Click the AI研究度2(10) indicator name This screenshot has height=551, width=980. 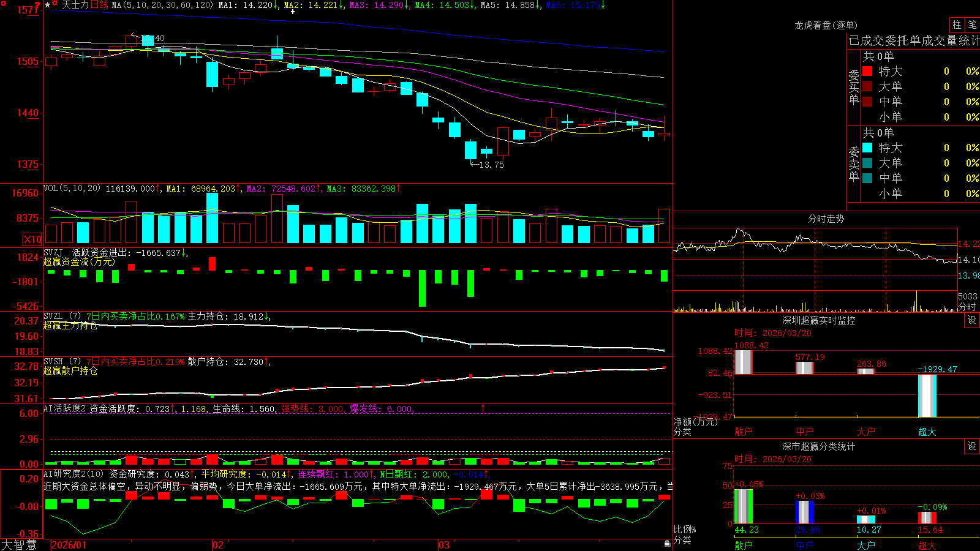coord(73,474)
